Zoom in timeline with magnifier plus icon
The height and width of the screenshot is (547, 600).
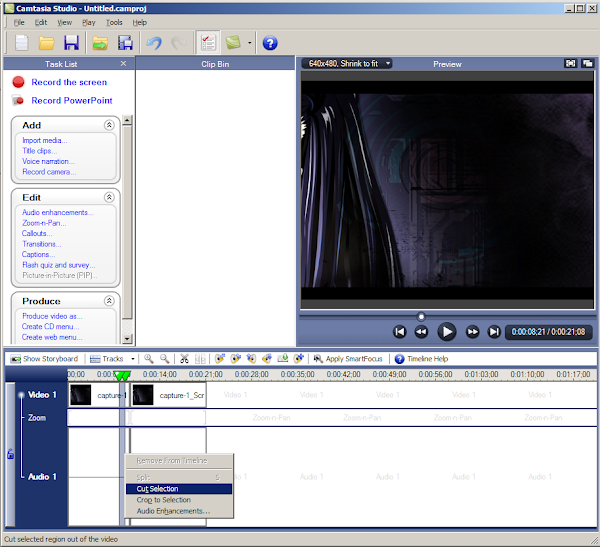(149, 358)
